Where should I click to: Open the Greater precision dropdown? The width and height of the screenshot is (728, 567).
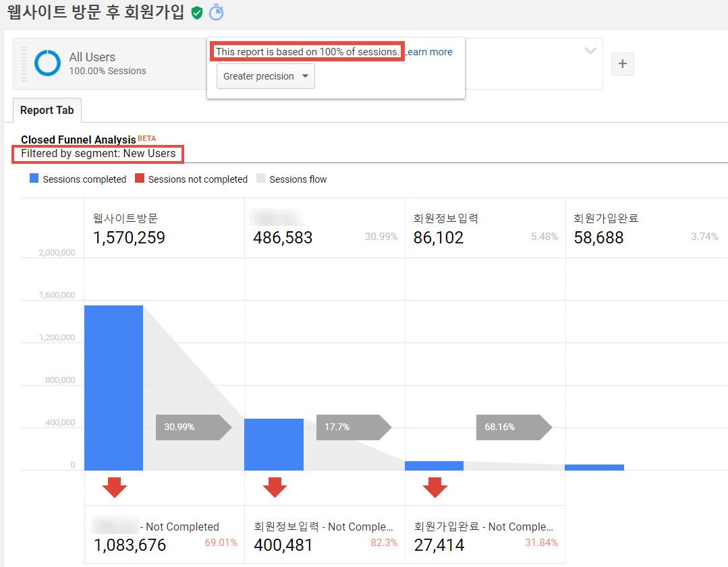tap(266, 76)
